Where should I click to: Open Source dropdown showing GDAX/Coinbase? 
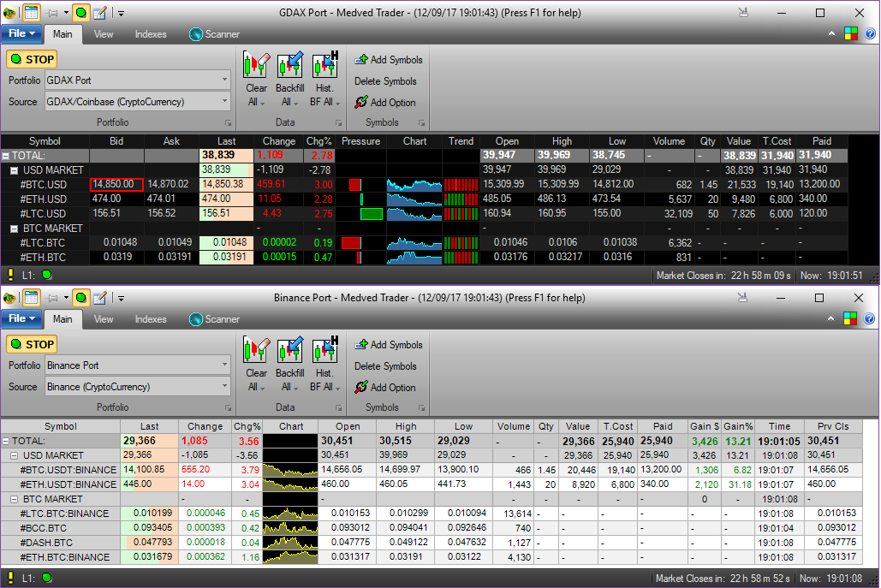(x=138, y=102)
